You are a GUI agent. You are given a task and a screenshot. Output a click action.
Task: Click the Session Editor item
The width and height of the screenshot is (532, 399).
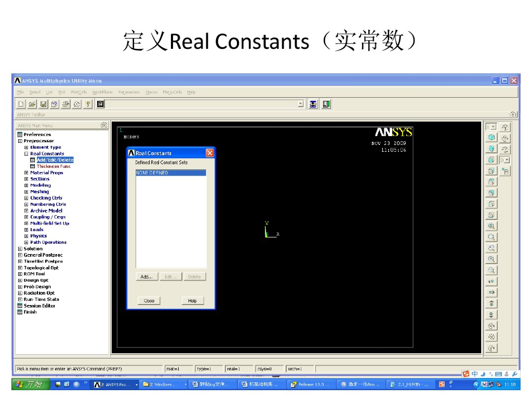[x=39, y=305]
